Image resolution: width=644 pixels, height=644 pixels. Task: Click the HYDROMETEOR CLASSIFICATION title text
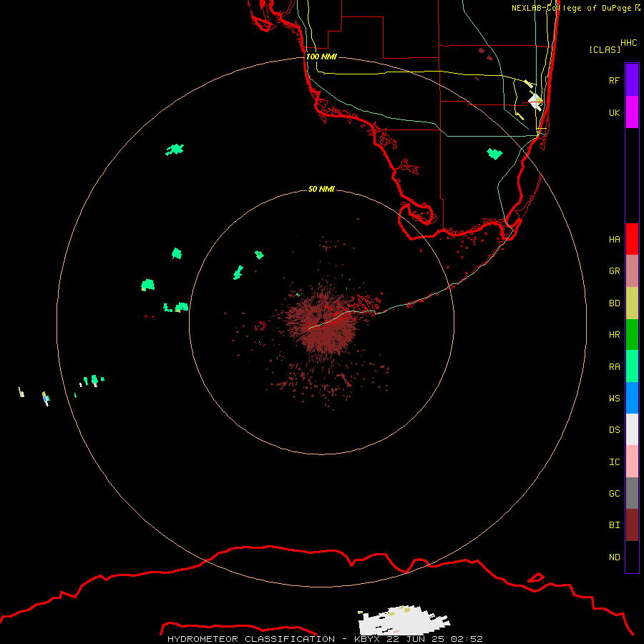coord(251,639)
